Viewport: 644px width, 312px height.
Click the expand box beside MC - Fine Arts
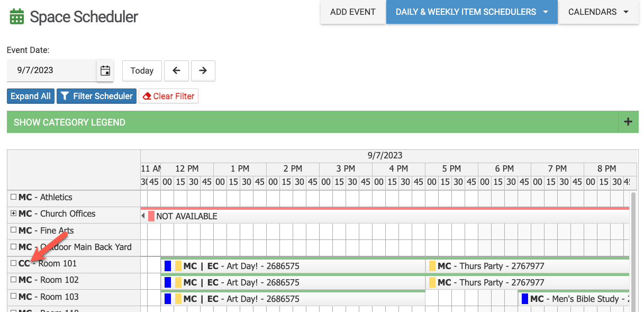pyautogui.click(x=13, y=230)
